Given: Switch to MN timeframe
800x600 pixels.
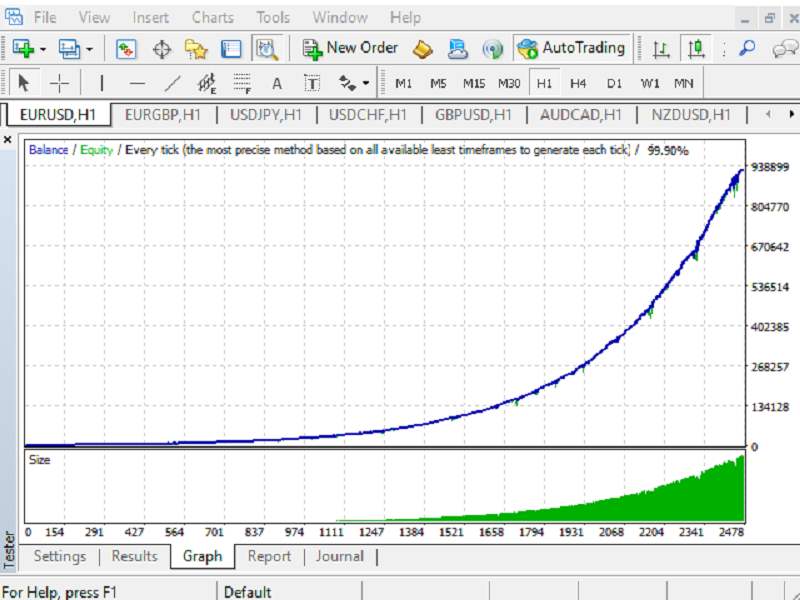Looking at the screenshot, I should click(684, 83).
